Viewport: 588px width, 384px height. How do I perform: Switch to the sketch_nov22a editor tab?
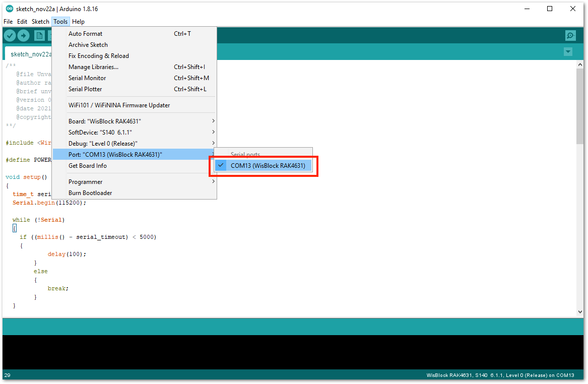click(29, 54)
